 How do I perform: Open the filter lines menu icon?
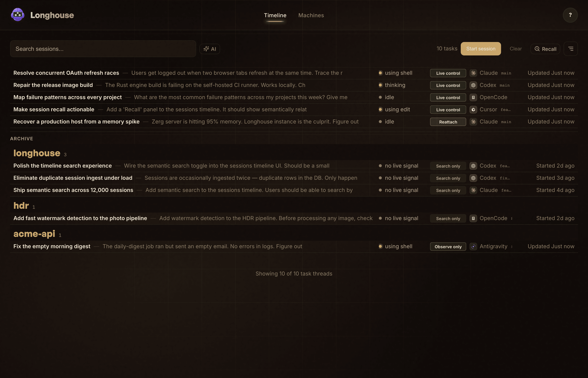point(571,49)
